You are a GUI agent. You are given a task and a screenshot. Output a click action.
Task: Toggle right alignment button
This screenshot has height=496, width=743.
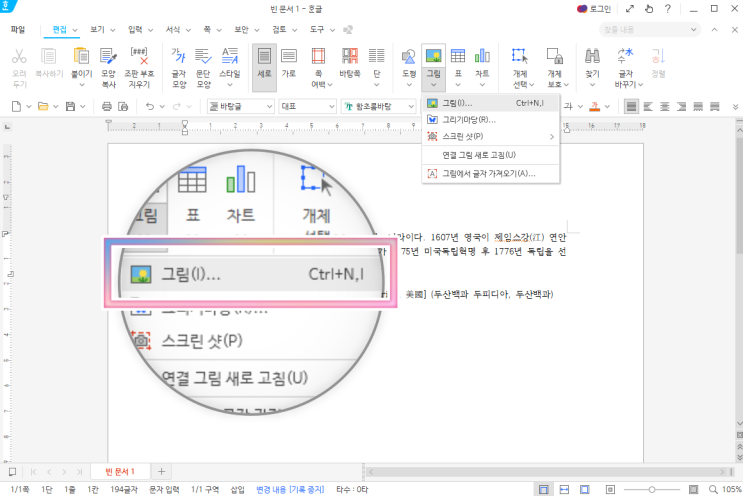(x=681, y=106)
